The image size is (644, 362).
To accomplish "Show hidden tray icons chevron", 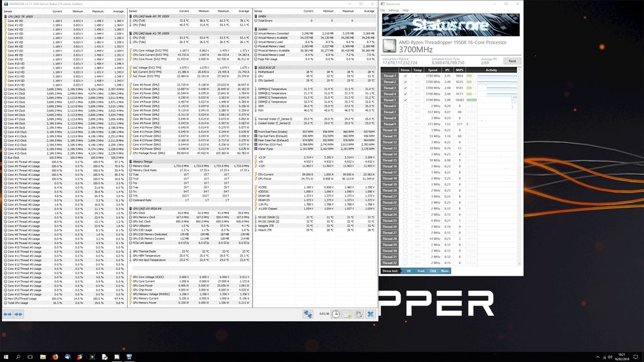I will click(598, 357).
